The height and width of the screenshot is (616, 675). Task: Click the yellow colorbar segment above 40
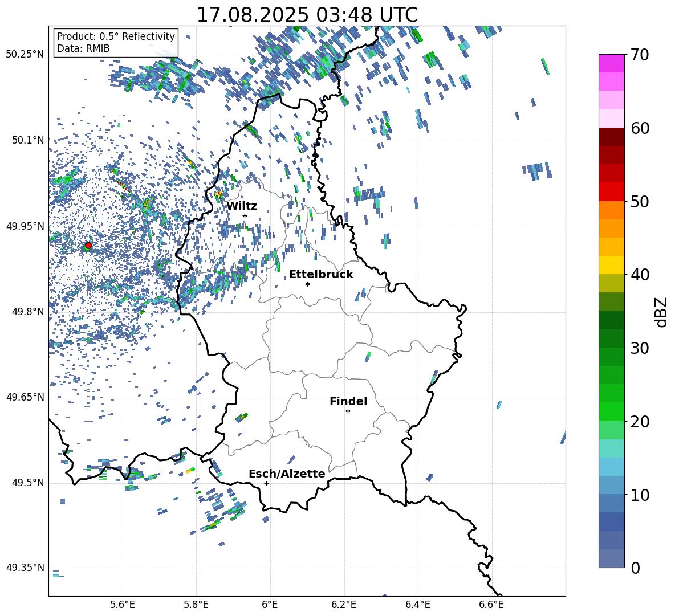coord(611,265)
